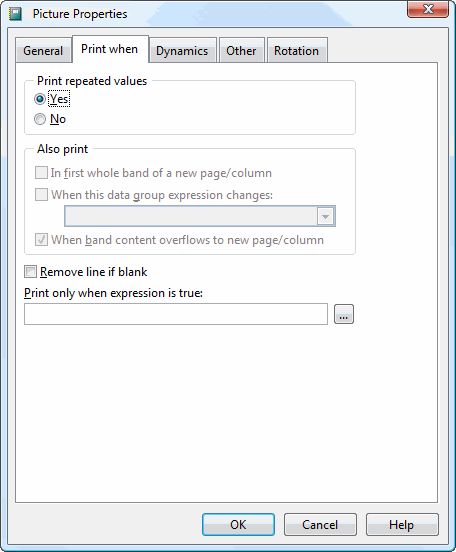The height and width of the screenshot is (552, 456).
Task: Close the Picture Properties dialog
Action: tap(428, 9)
